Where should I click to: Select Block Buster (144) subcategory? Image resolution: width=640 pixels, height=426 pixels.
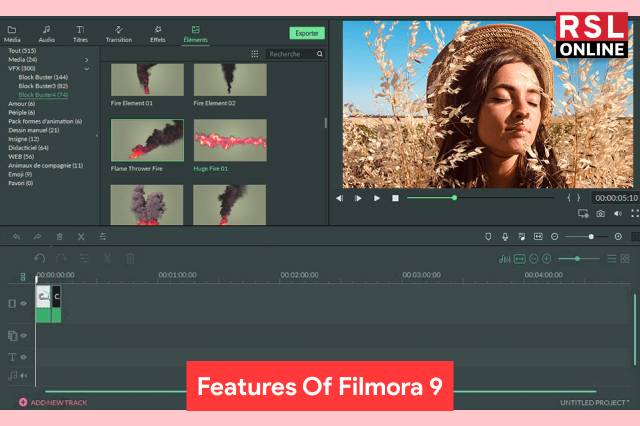click(43, 77)
